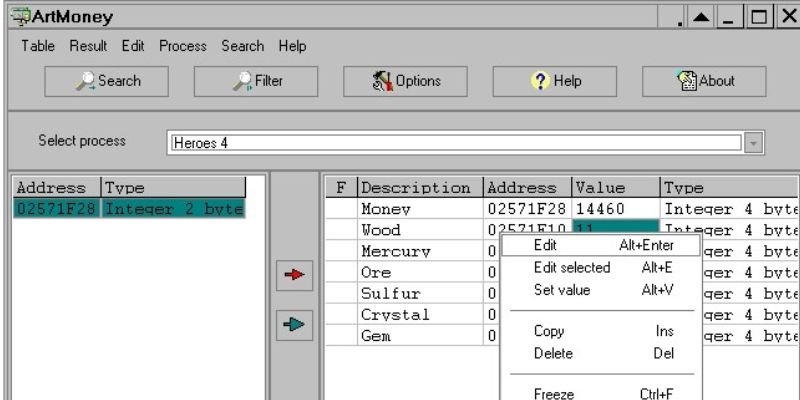Select the Money description row

point(420,209)
